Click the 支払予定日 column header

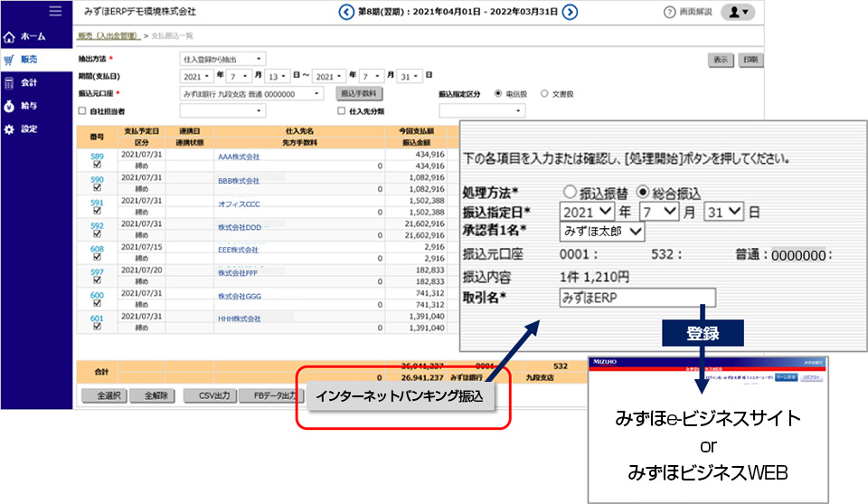pyautogui.click(x=141, y=131)
